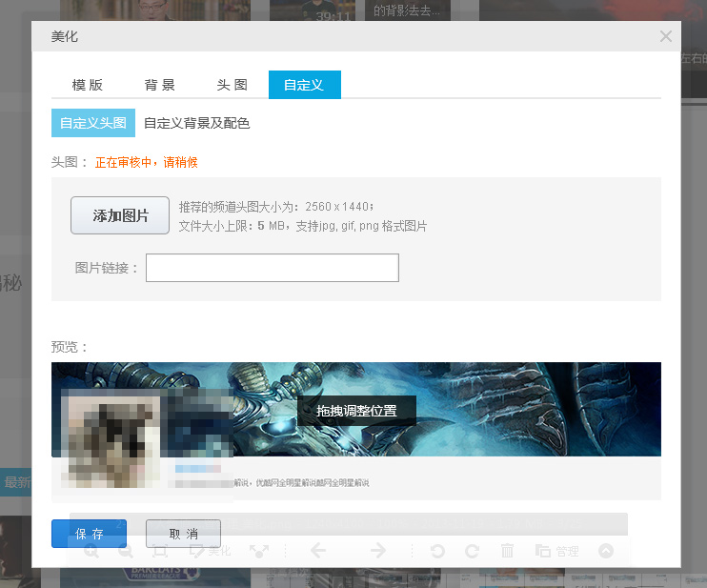
Task: Select the 自定义 tab
Action: 304,85
